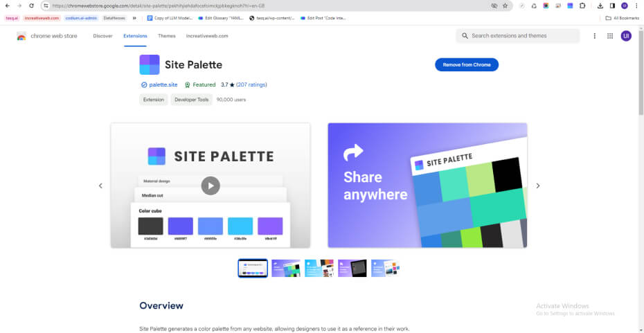Image resolution: width=644 pixels, height=333 pixels.
Task: Click the recycle-style extension icon in toolbar
Action: pos(534,6)
